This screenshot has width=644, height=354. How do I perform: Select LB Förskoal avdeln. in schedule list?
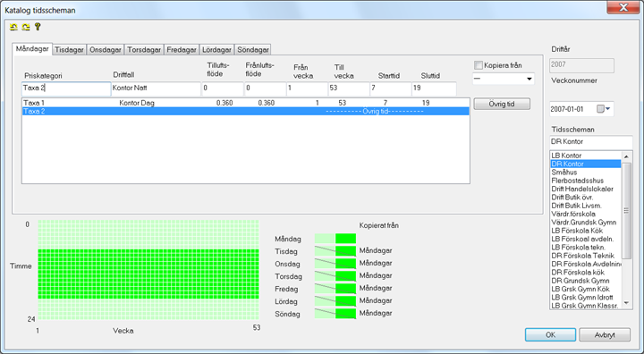pos(585,239)
